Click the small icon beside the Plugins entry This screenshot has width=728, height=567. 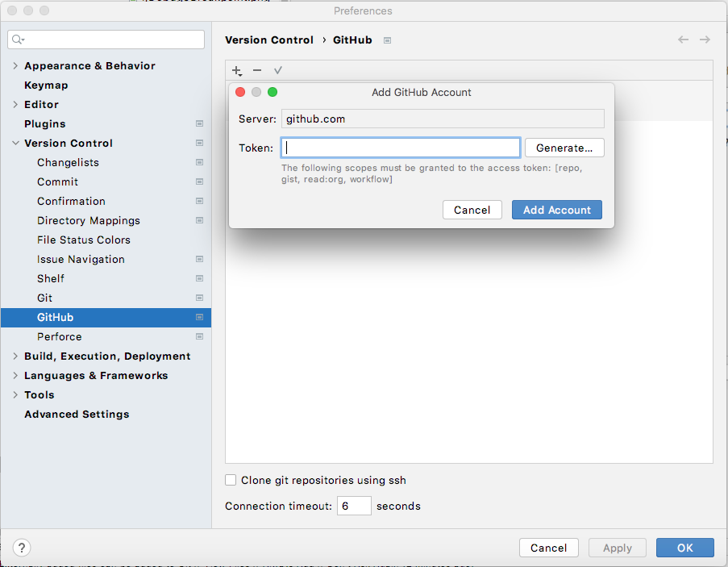(199, 123)
